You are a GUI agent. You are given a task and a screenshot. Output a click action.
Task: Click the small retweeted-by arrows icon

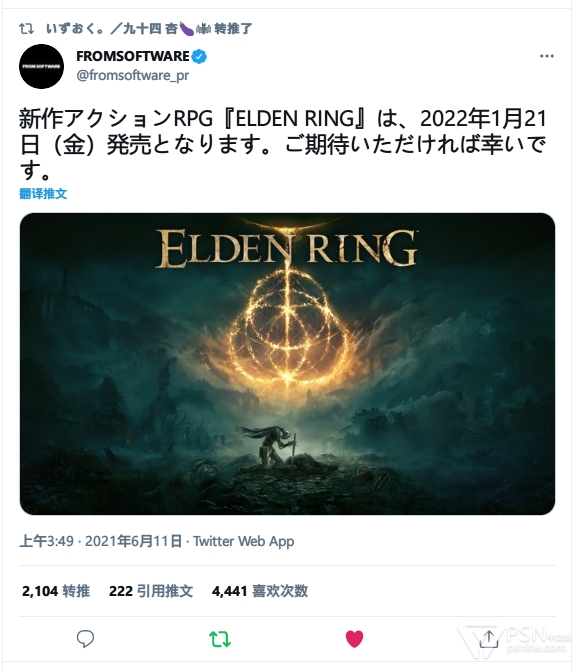27,29
